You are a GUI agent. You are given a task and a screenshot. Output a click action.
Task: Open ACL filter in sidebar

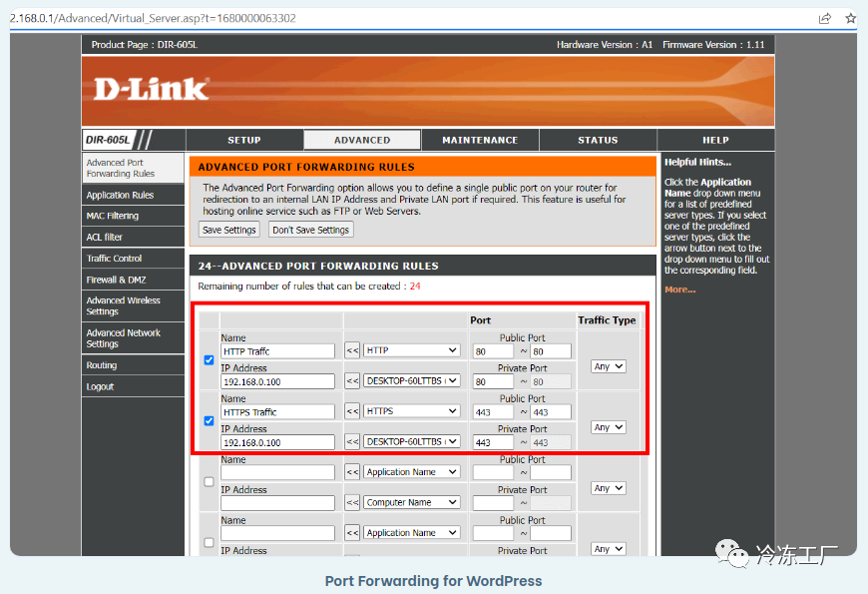click(x=133, y=238)
